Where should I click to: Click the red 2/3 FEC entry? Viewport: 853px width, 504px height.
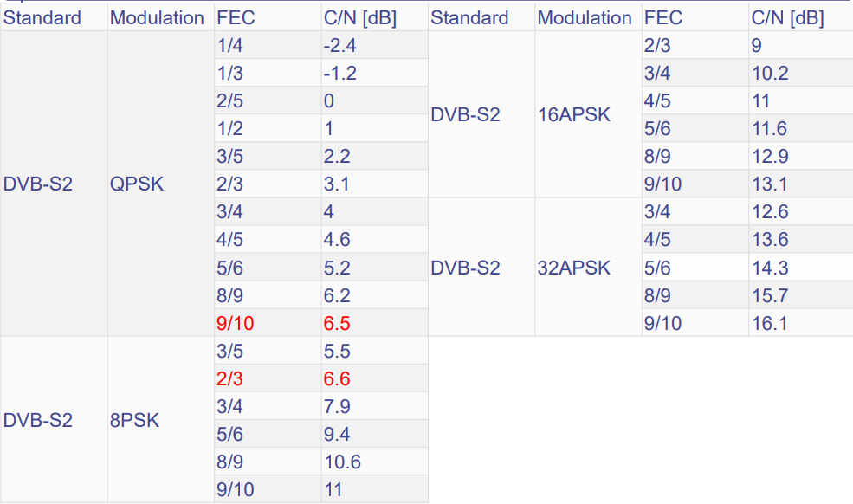tap(229, 378)
